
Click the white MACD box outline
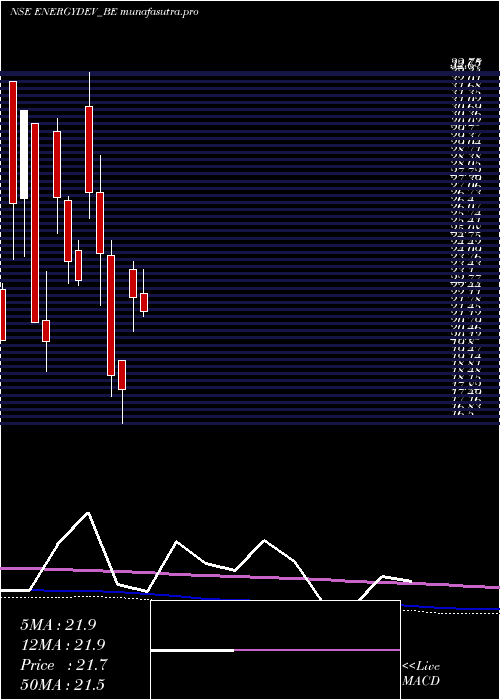pos(275,650)
